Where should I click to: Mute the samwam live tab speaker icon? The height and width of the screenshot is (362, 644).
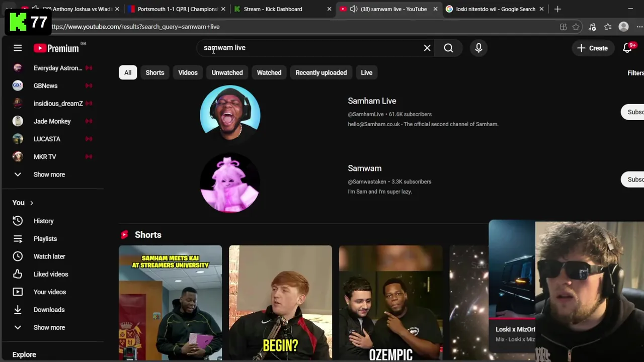pos(354,9)
